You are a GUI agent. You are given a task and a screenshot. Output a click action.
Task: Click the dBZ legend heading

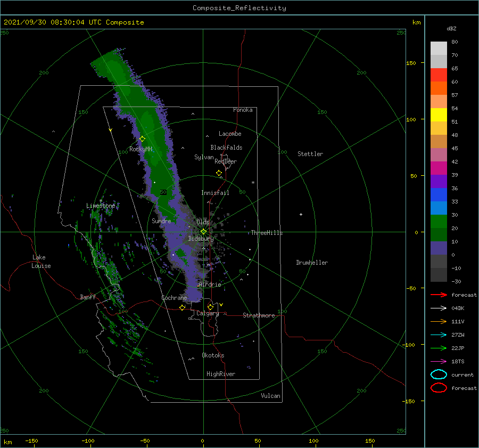[451, 28]
